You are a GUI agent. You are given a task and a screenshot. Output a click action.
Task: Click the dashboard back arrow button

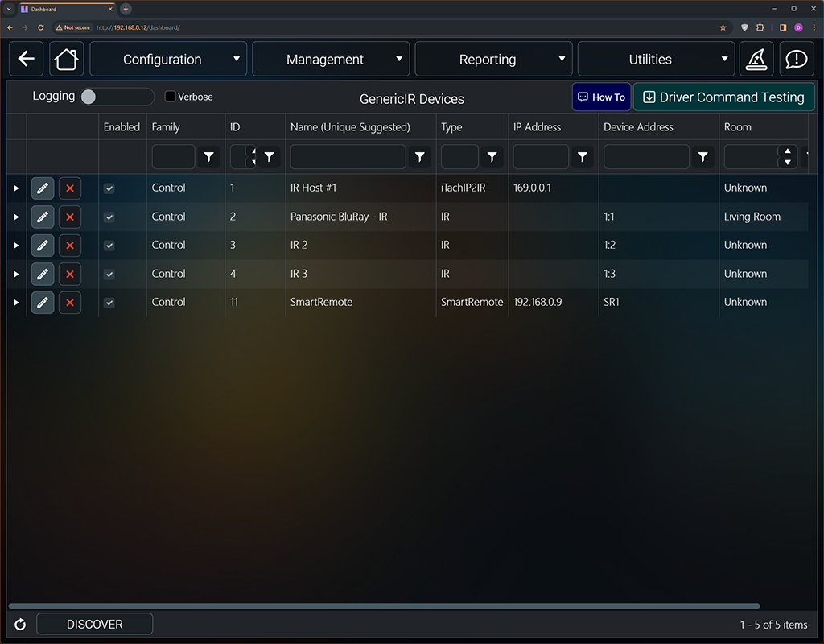click(x=27, y=59)
